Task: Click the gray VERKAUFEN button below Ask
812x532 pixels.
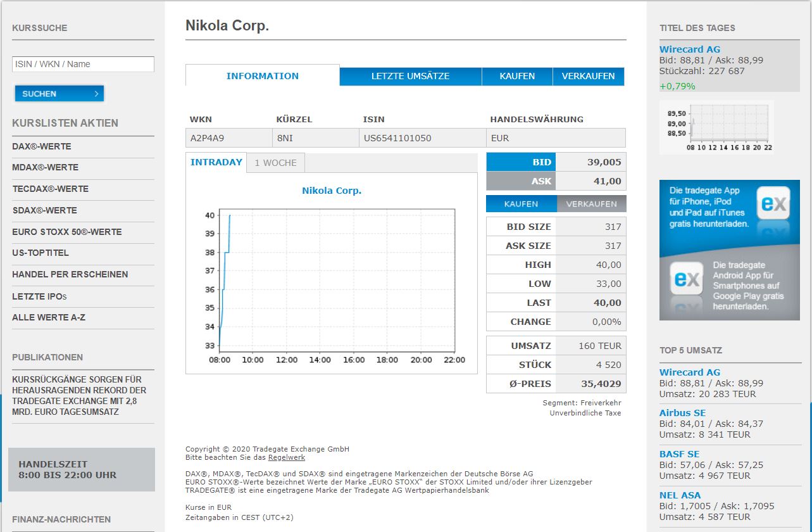Action: [592, 204]
